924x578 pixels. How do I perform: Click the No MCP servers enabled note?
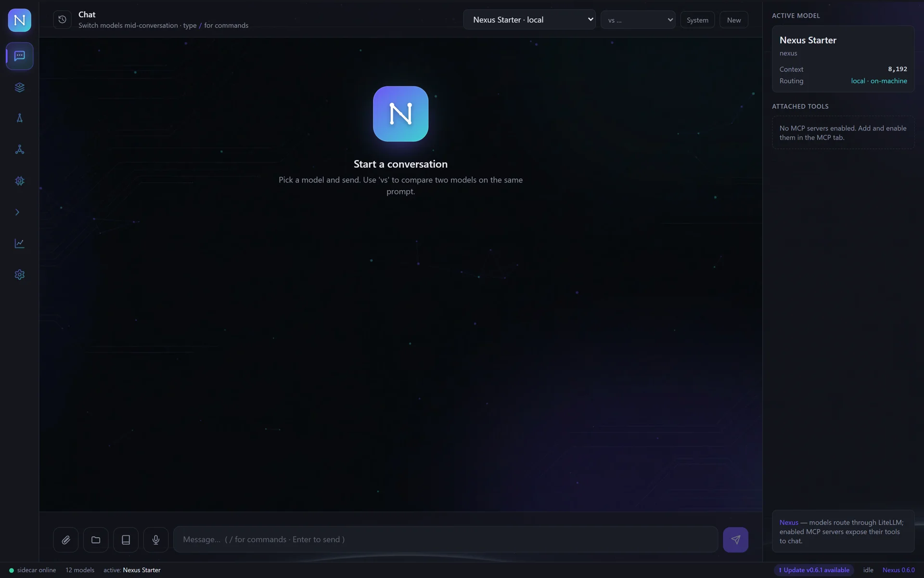tap(843, 132)
